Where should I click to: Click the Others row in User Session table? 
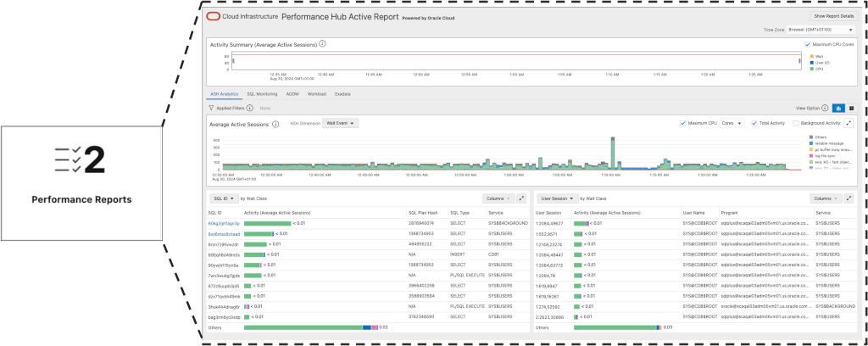695,327
